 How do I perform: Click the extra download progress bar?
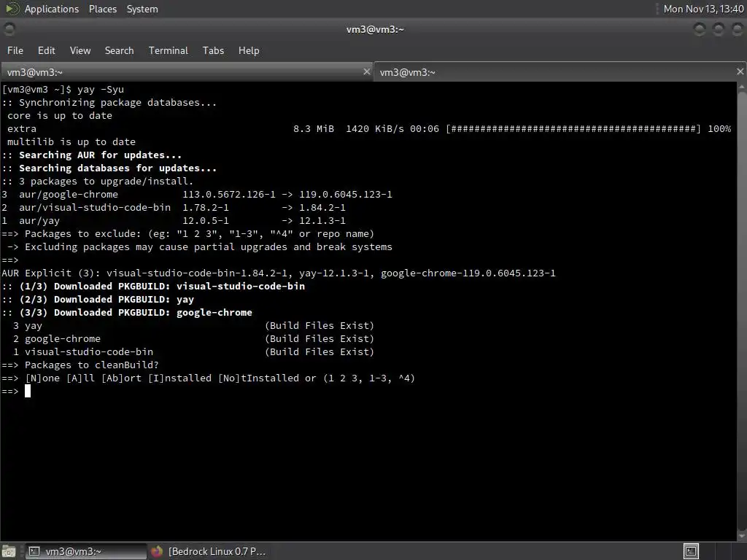pyautogui.click(x=573, y=129)
